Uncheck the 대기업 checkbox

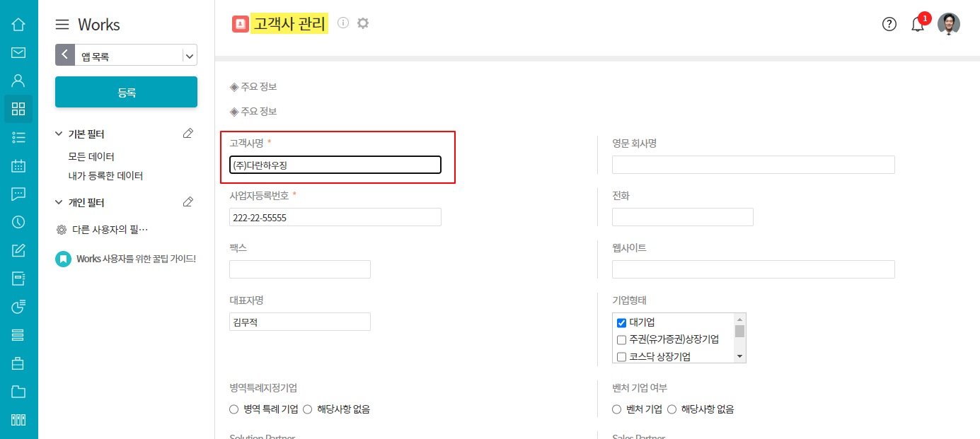coord(621,323)
